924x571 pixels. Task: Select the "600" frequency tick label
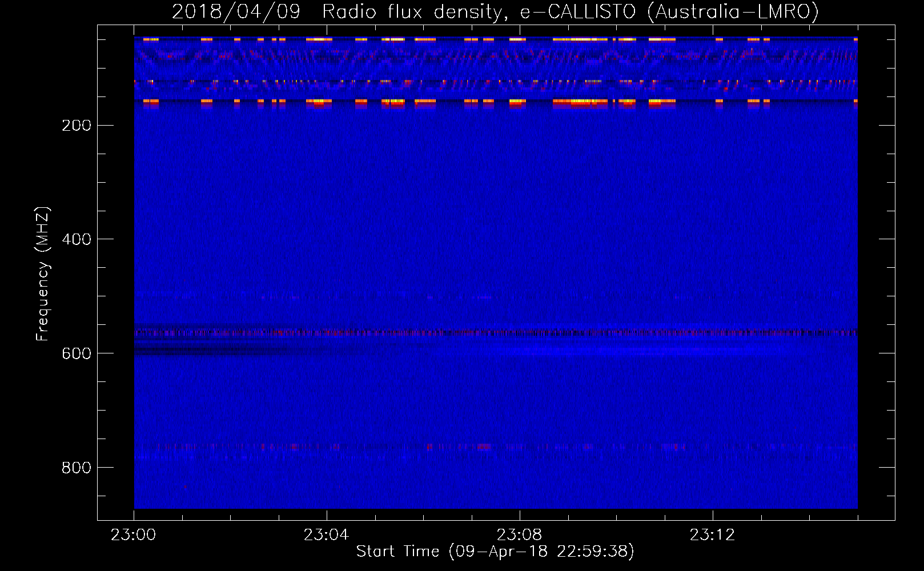77,353
